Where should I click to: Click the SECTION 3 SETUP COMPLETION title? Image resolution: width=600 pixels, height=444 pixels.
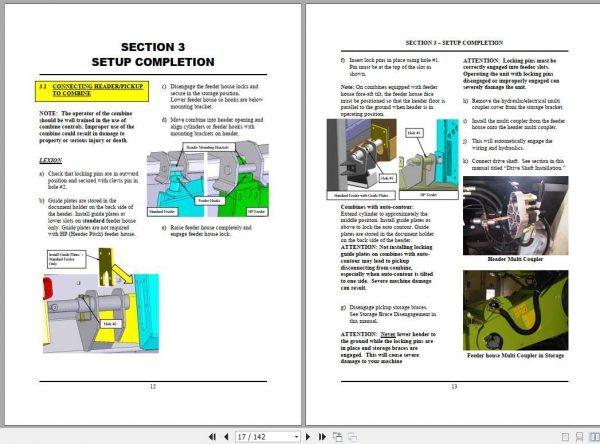[x=153, y=54]
